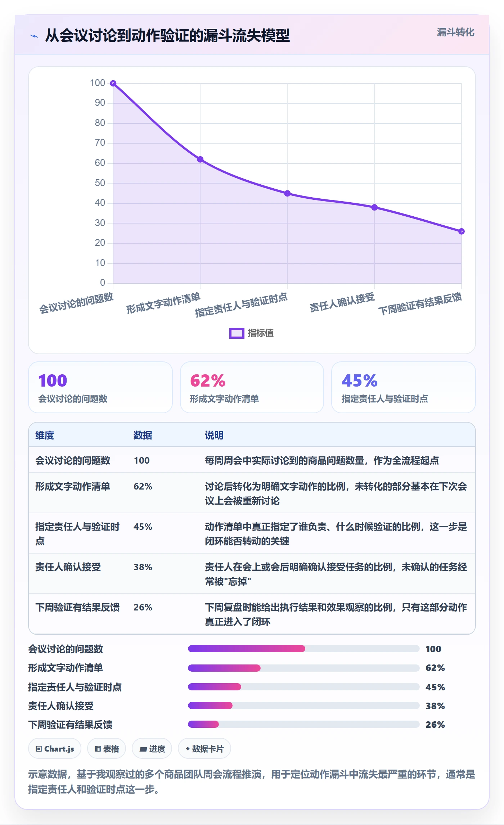This screenshot has height=825, width=504.
Task: Toggle the 指标值 legend swatch under the chart
Action: click(237, 333)
